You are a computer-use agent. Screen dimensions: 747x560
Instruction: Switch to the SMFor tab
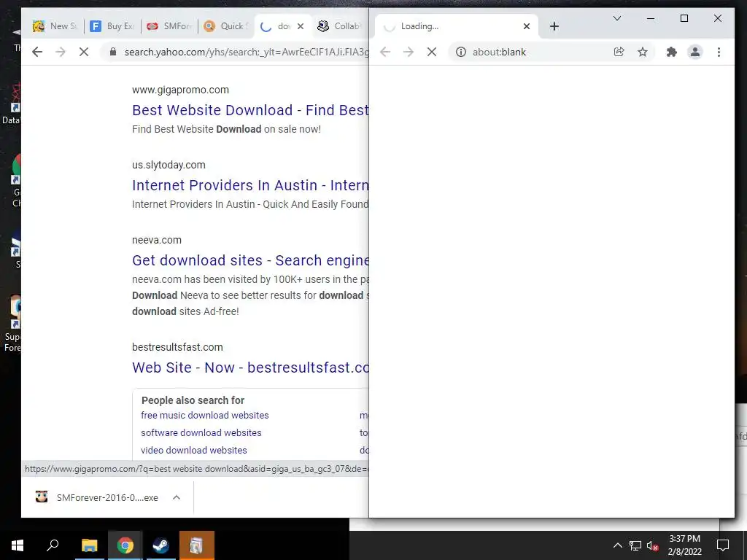point(169,26)
